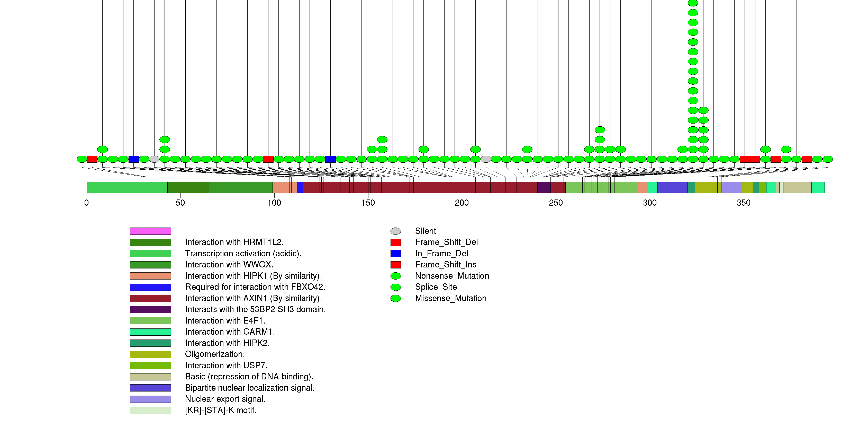Click the In_Frame_Del blue legend square
The width and height of the screenshot is (868, 435).
click(x=395, y=253)
